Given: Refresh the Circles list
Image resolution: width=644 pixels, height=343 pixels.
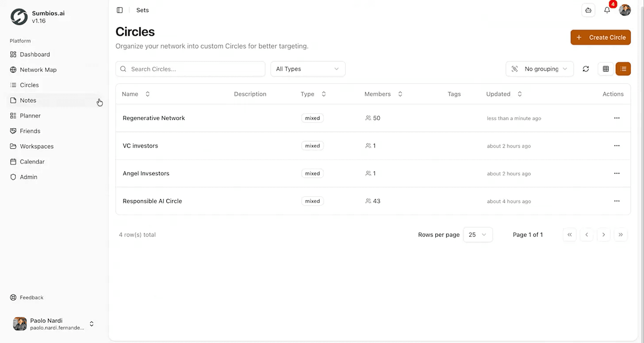Looking at the screenshot, I should pos(586,69).
